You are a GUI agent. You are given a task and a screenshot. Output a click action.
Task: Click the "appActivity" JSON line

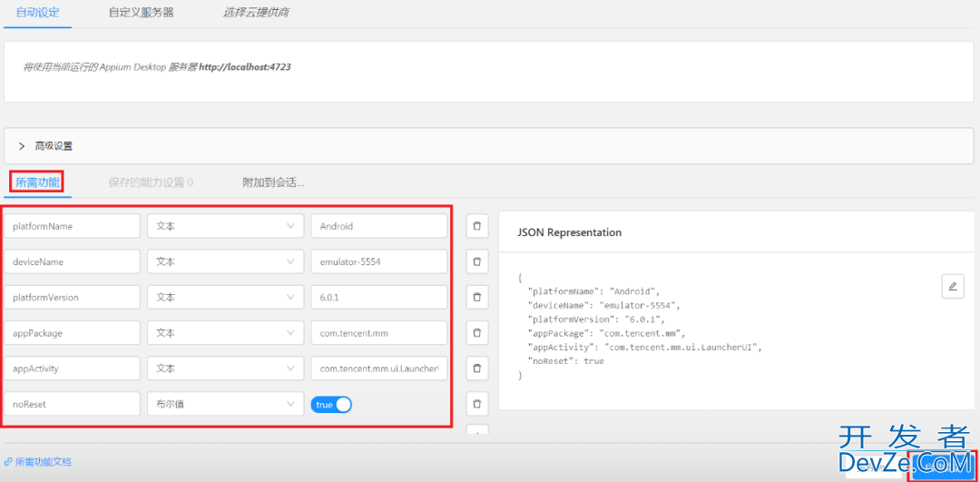(646, 348)
